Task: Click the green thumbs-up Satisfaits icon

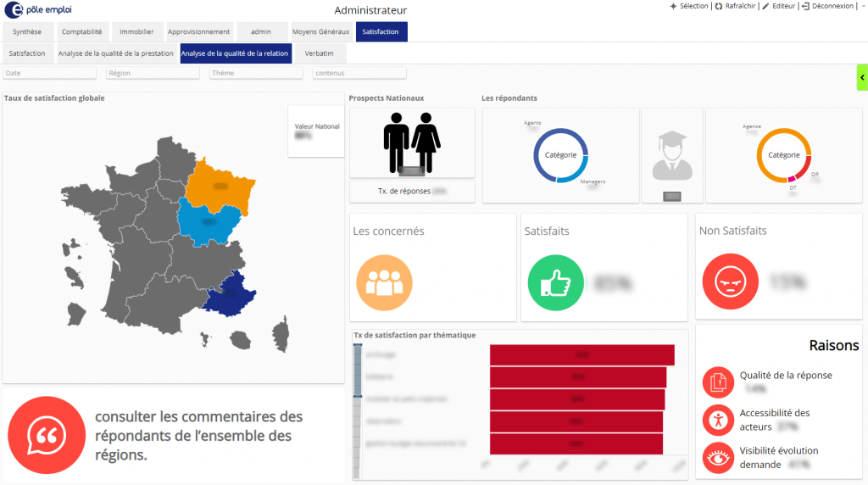Action: click(x=555, y=282)
